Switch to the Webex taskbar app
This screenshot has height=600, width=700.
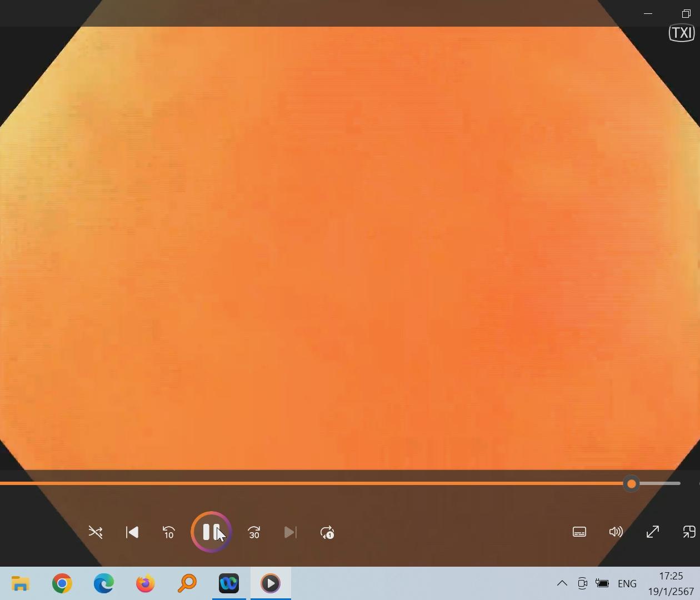click(x=229, y=583)
